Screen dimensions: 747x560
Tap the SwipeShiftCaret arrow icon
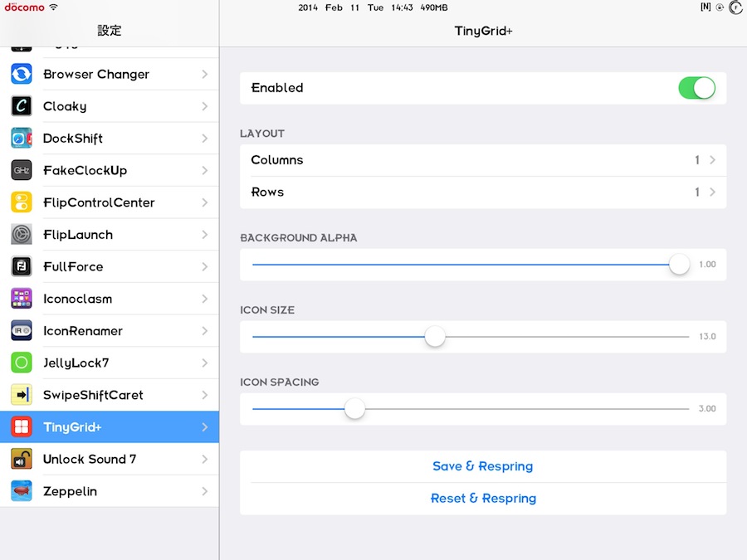tap(22, 395)
